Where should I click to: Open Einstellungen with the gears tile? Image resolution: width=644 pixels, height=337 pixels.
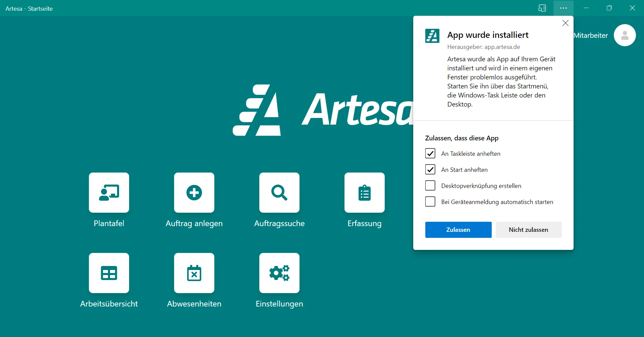[x=279, y=273]
